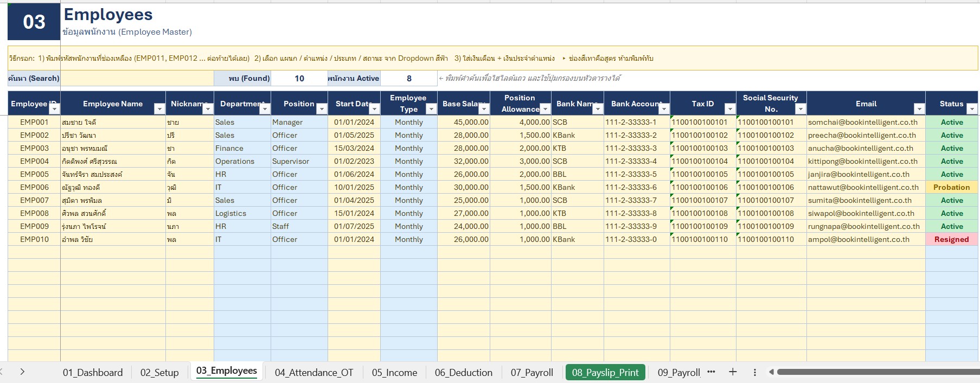Viewport: 980px width, 383px height.
Task: Click the Employee Name column header
Action: coord(113,104)
